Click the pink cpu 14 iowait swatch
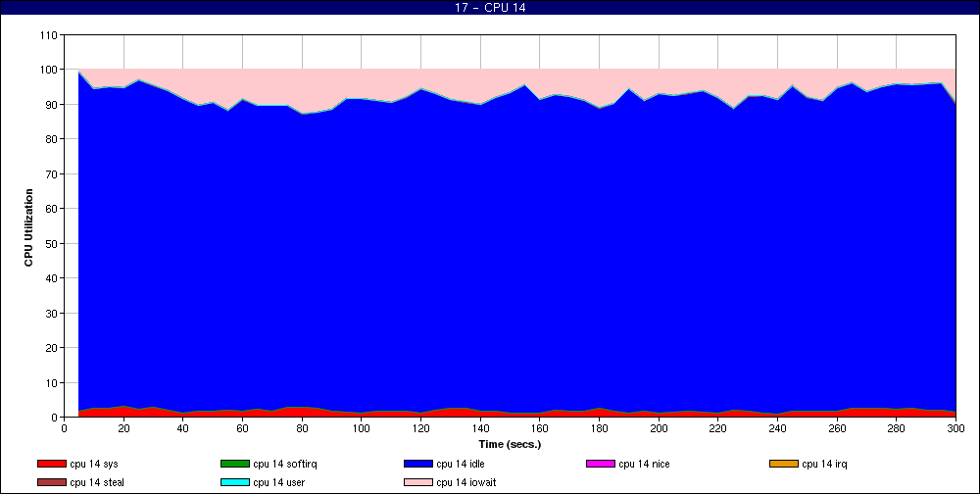 pos(418,483)
